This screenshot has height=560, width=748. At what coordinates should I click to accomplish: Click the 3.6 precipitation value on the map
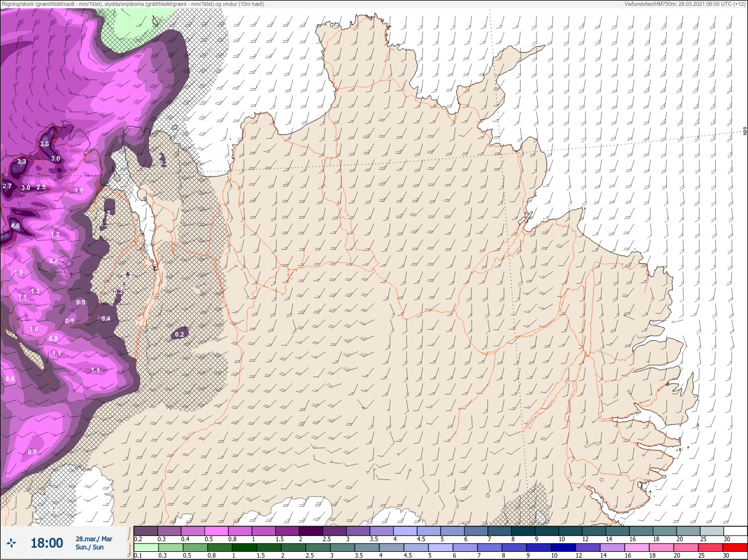pos(44,144)
